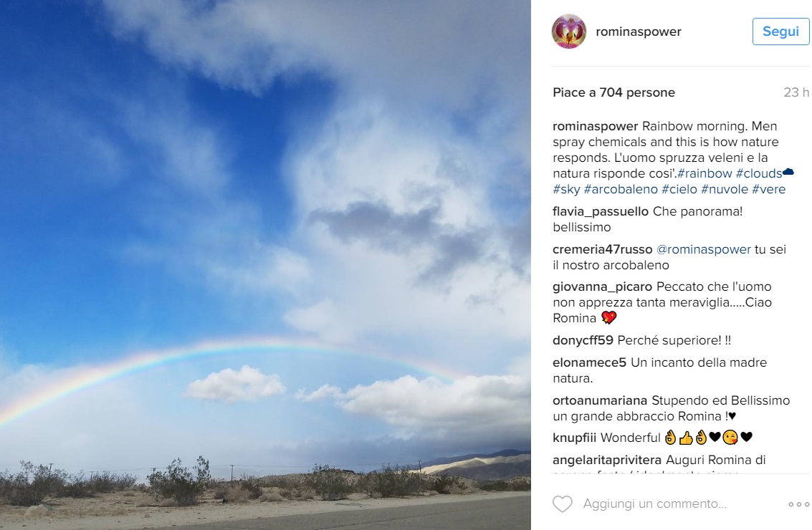Open the #nuvole hashtag
Image resolution: width=812 pixels, height=530 pixels.
725,189
